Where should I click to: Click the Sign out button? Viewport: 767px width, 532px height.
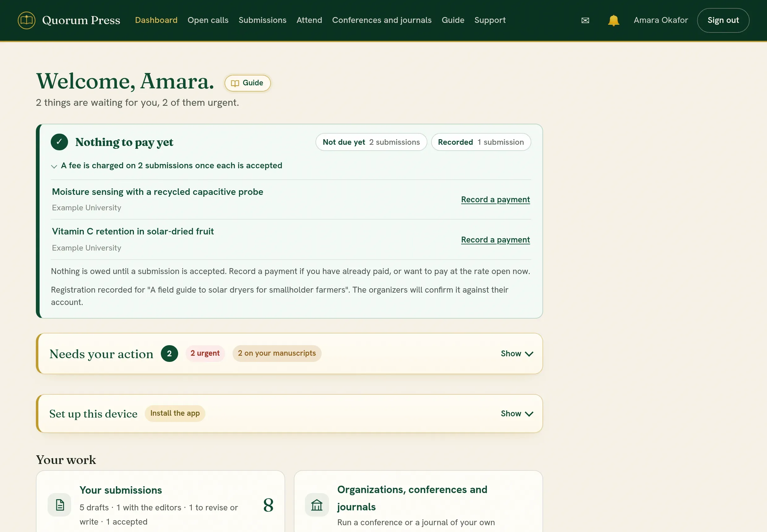(723, 20)
